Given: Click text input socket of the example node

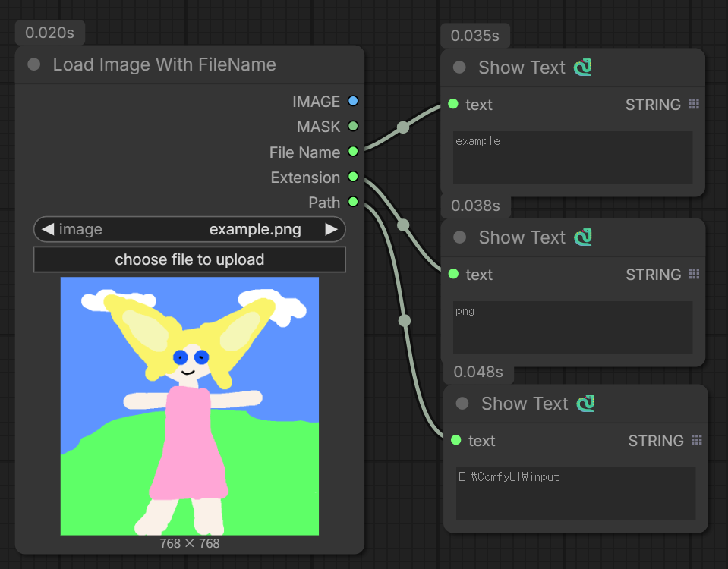Looking at the screenshot, I should (453, 105).
